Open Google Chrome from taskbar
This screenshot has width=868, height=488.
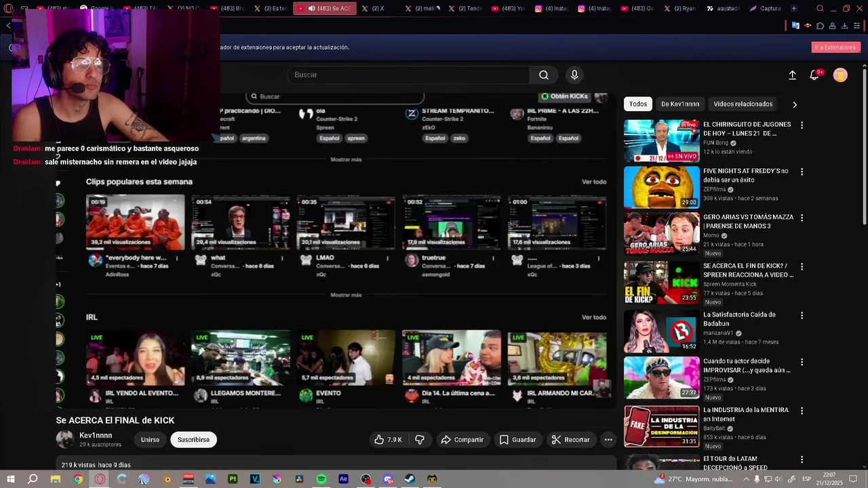[x=78, y=479]
